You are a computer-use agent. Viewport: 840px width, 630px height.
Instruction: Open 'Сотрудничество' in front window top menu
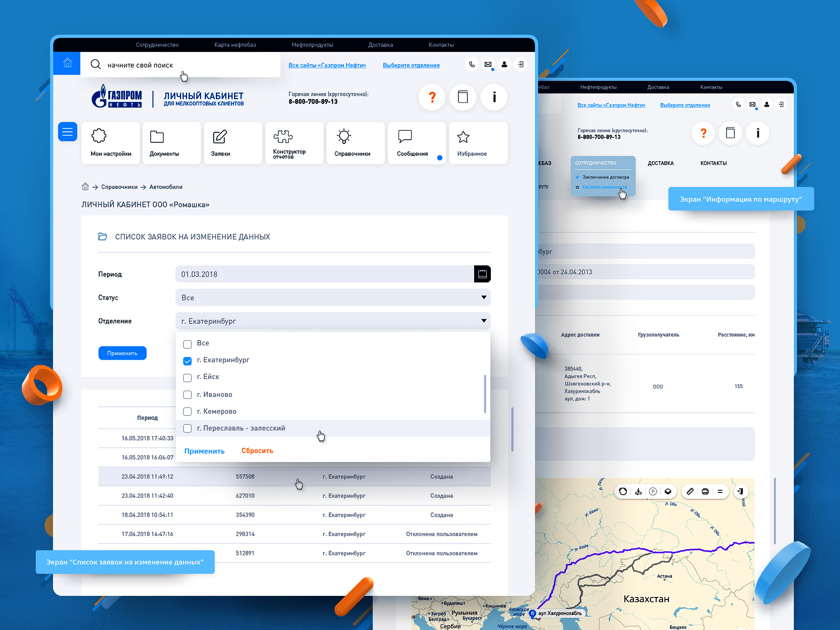click(157, 45)
